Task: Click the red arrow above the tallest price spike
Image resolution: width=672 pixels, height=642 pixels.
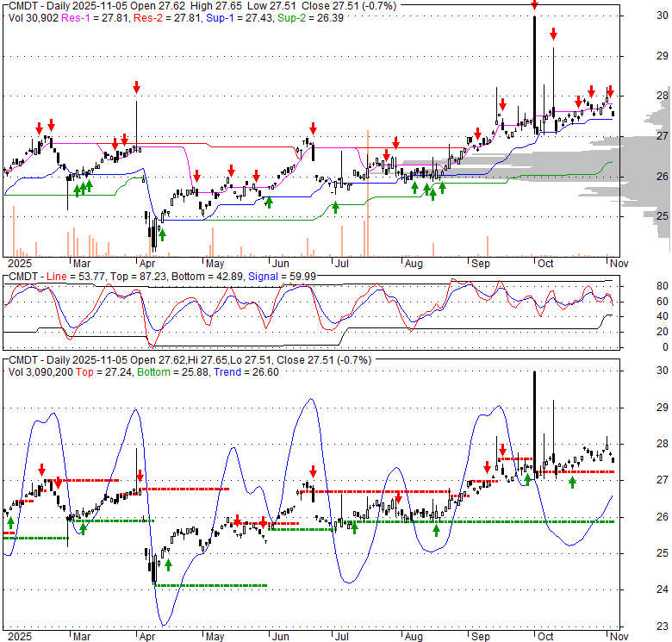Action: (x=534, y=5)
